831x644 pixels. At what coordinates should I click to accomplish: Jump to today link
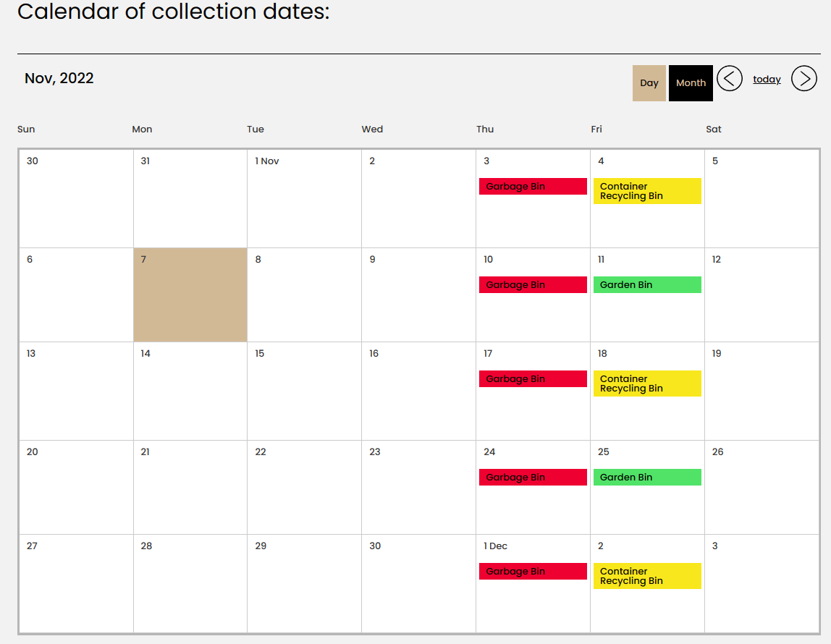[767, 80]
